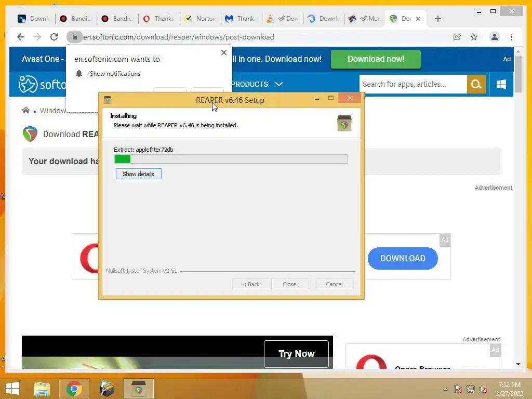Switch to the first Photoshop Download tab
Image resolution: width=532 pixels, height=399 pixels.
tap(33, 19)
